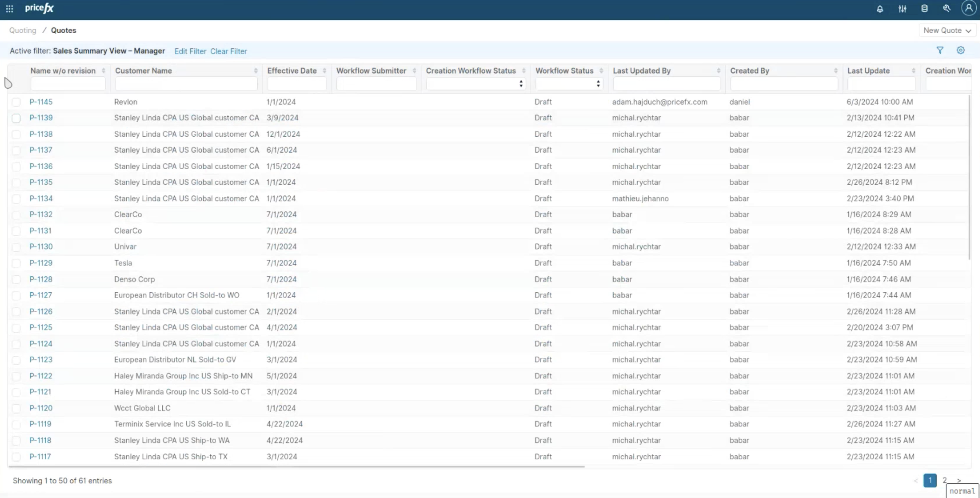Click the funnel filter icon
This screenshot has width=980, height=498.
(x=940, y=50)
